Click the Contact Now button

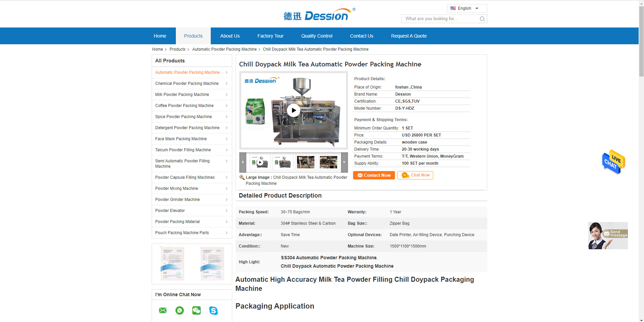(x=374, y=175)
